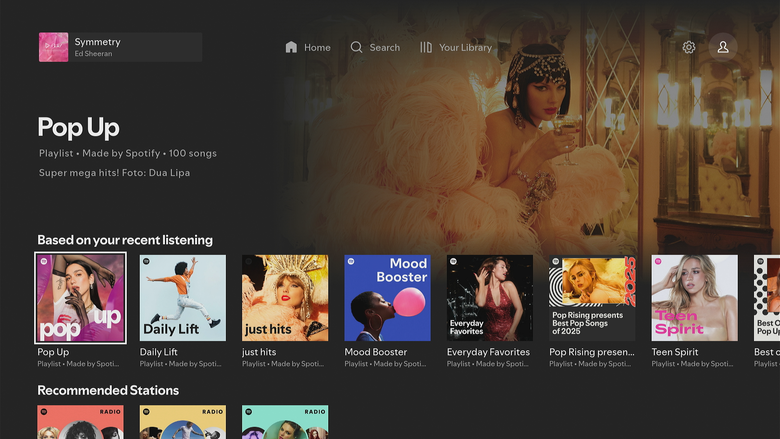Click the Home house icon
Viewport: 780px width, 439px height.
[291, 47]
